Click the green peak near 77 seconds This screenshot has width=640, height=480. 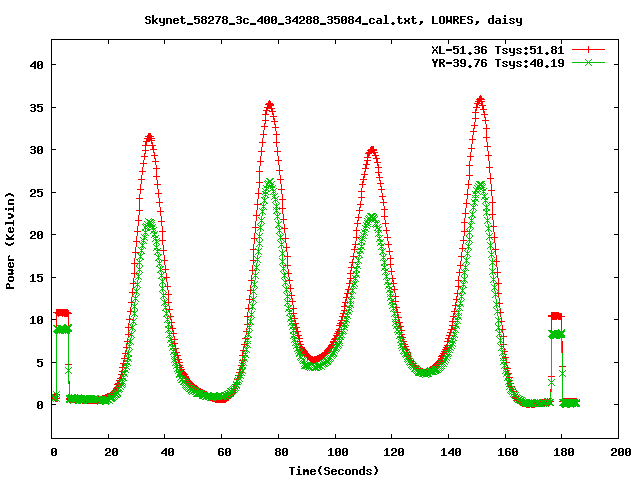click(269, 182)
